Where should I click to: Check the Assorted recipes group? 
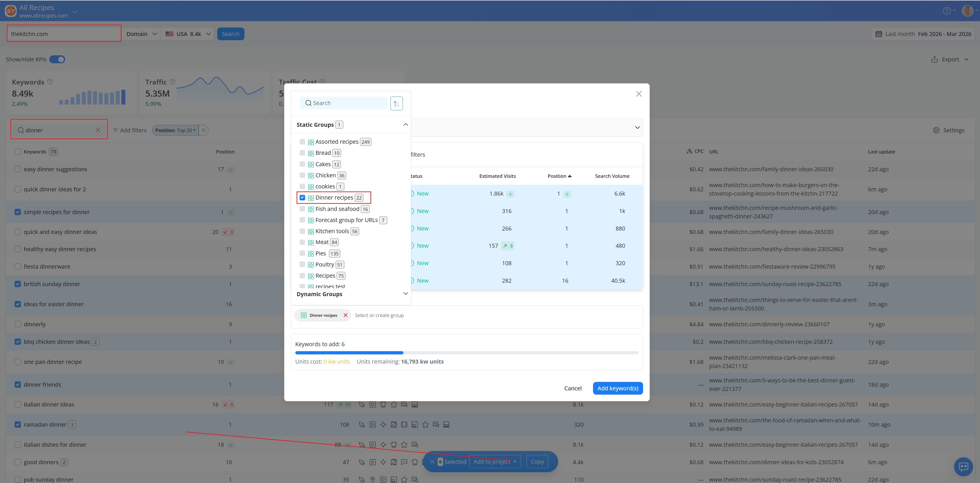302,141
